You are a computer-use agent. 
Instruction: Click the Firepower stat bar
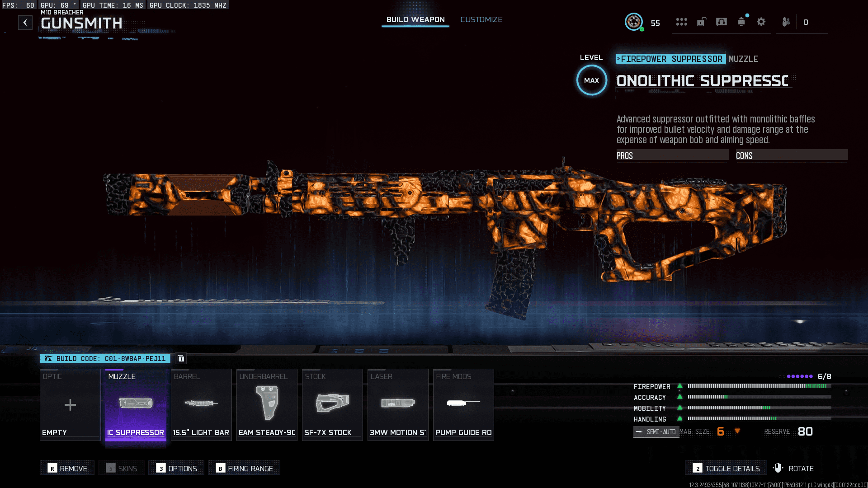[x=759, y=386]
